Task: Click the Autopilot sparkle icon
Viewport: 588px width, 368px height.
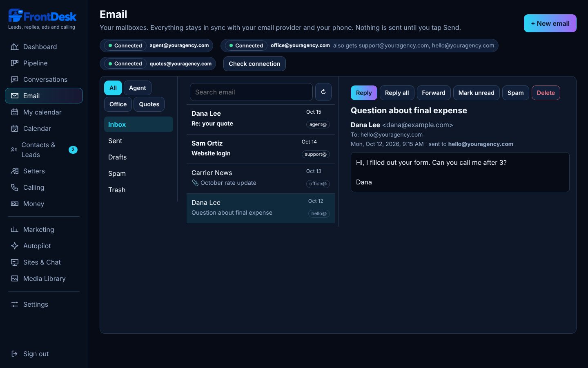Action: pyautogui.click(x=15, y=246)
